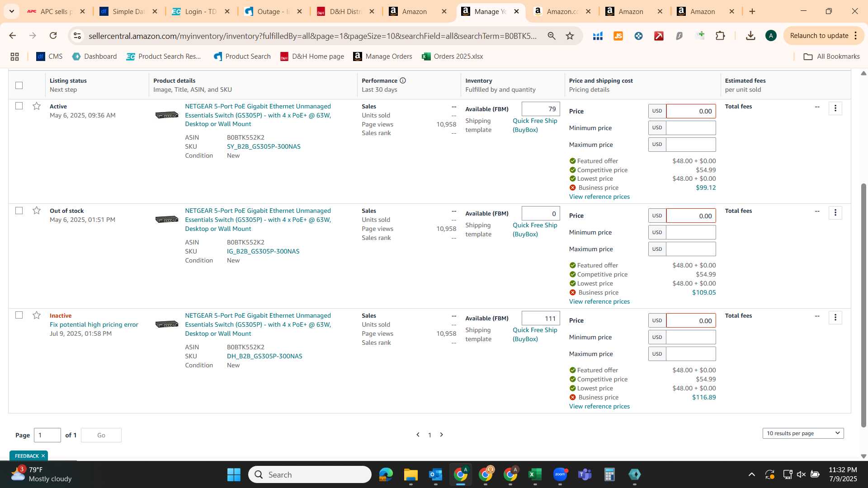The height and width of the screenshot is (488, 868).
Task: Open the browser zoom magnifier icon
Action: click(x=552, y=36)
